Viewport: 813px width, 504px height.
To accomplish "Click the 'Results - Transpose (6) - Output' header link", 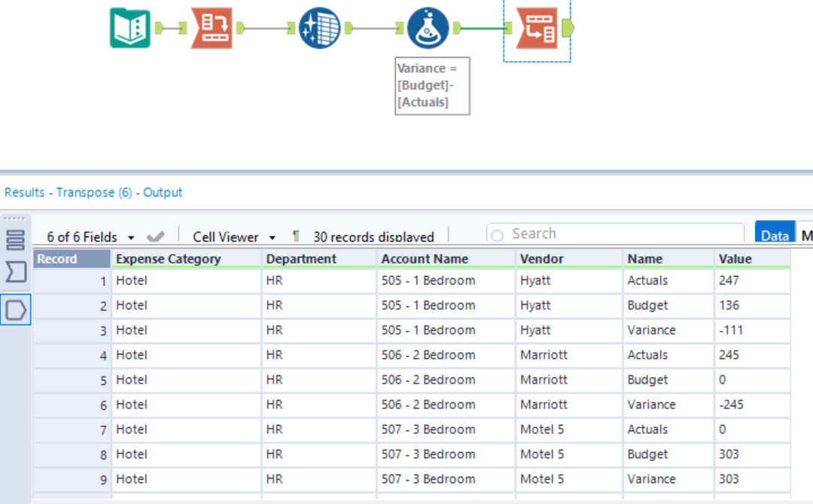I will (91, 192).
